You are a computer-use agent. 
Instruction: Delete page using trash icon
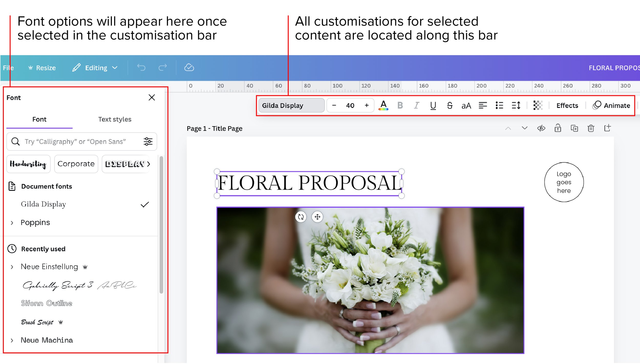[591, 128]
